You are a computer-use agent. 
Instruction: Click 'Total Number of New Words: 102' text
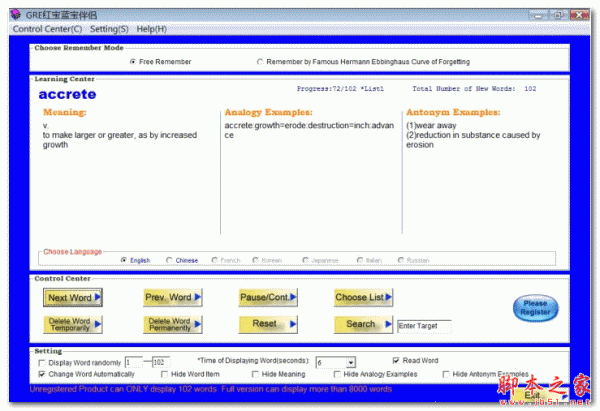point(474,89)
